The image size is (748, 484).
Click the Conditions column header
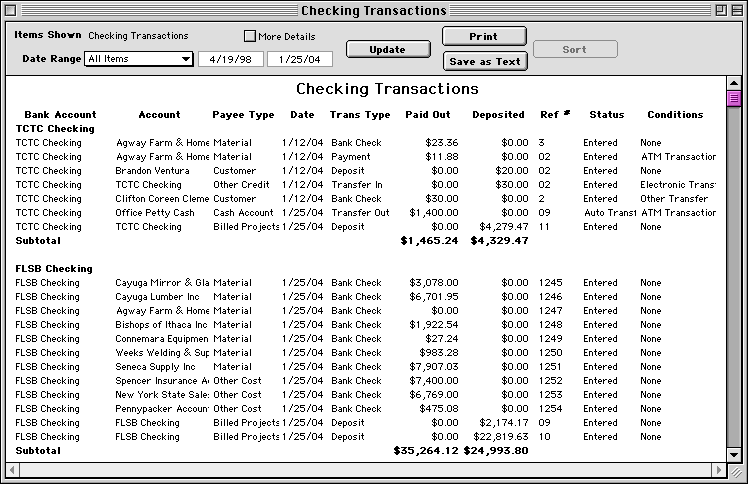(x=674, y=115)
